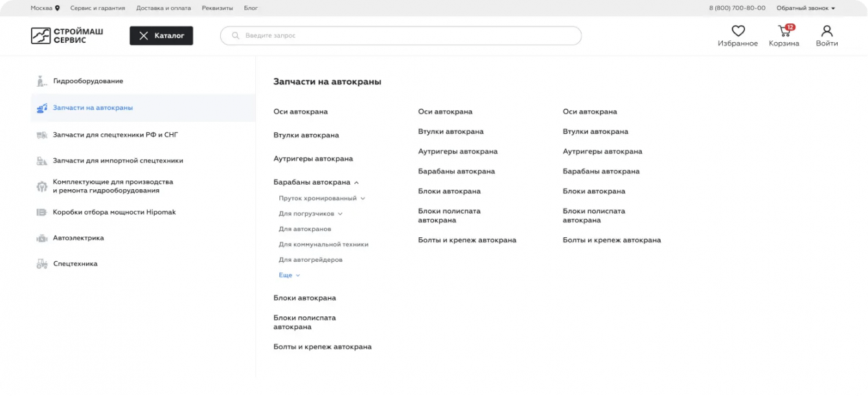Click the cart badge showing 12
Image resolution: width=868 pixels, height=396 pixels.
790,27
